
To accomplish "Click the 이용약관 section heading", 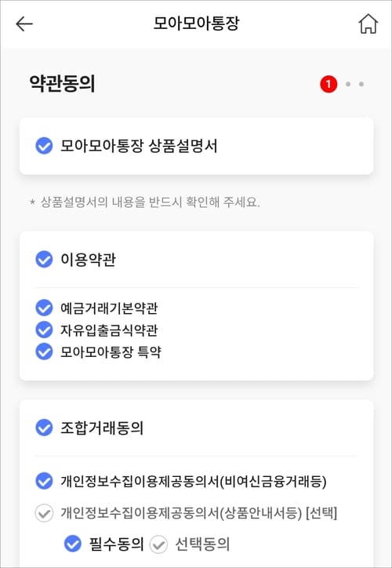I will (88, 260).
